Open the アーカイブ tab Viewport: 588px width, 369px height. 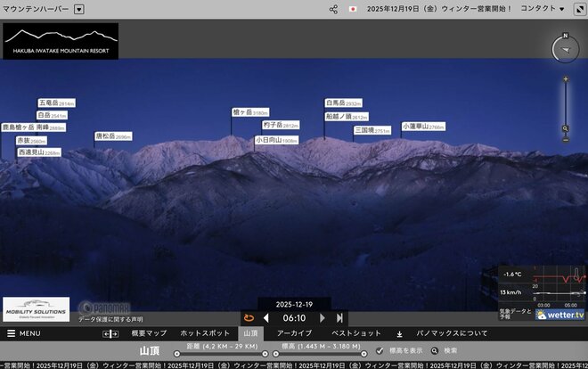click(x=294, y=333)
